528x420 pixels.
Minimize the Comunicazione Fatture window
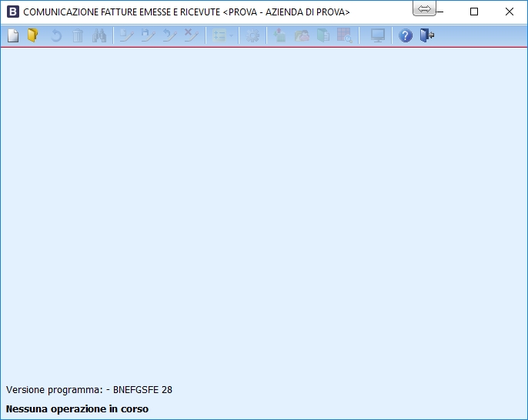tap(439, 12)
